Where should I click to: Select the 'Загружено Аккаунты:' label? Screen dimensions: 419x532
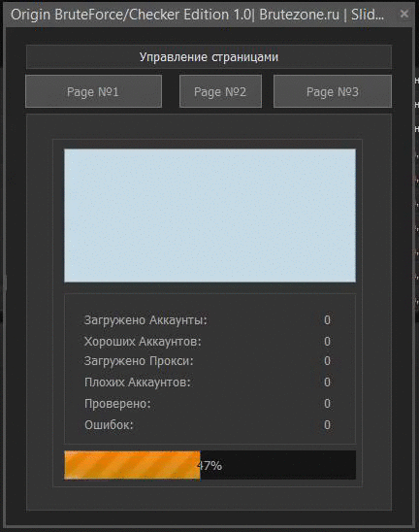tap(145, 320)
